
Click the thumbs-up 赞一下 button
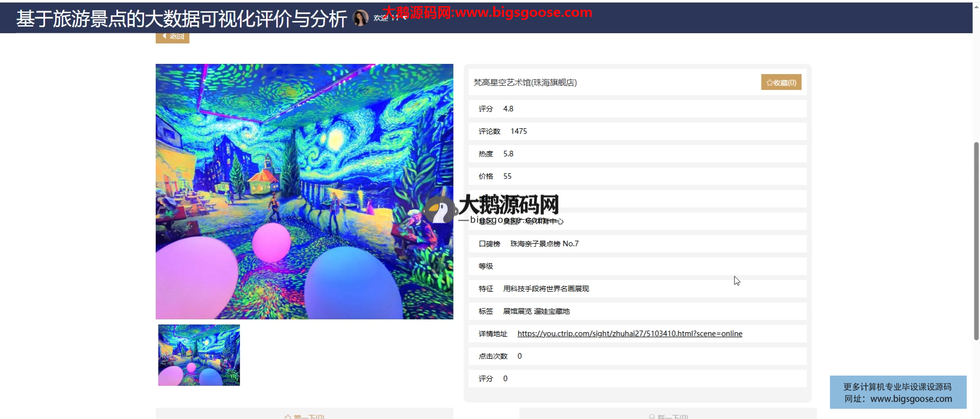tap(305, 416)
